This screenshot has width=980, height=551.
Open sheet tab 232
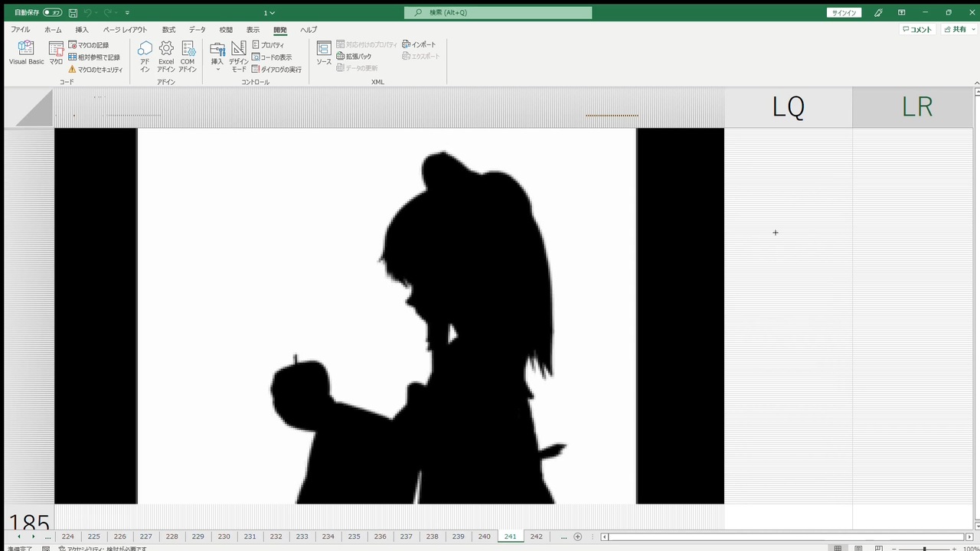276,536
